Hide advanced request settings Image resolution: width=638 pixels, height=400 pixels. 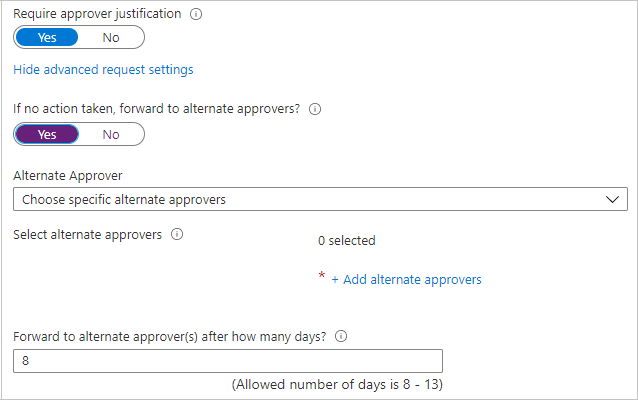103,70
